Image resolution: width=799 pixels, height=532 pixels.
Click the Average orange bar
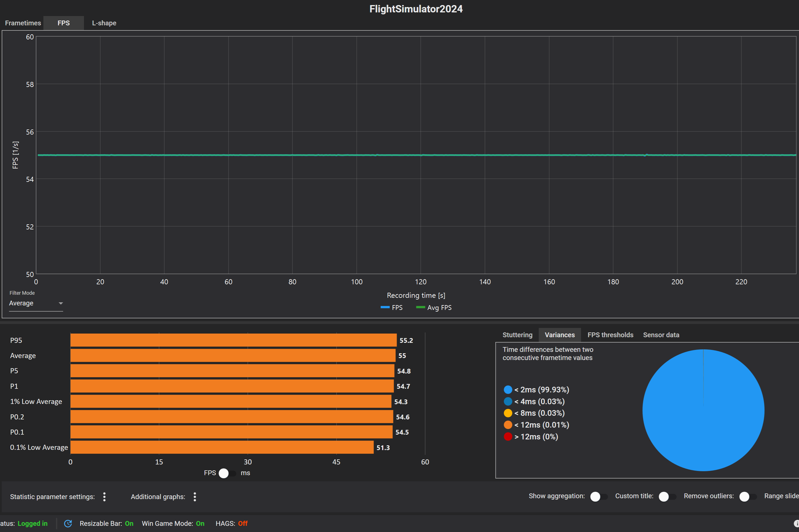coord(233,356)
